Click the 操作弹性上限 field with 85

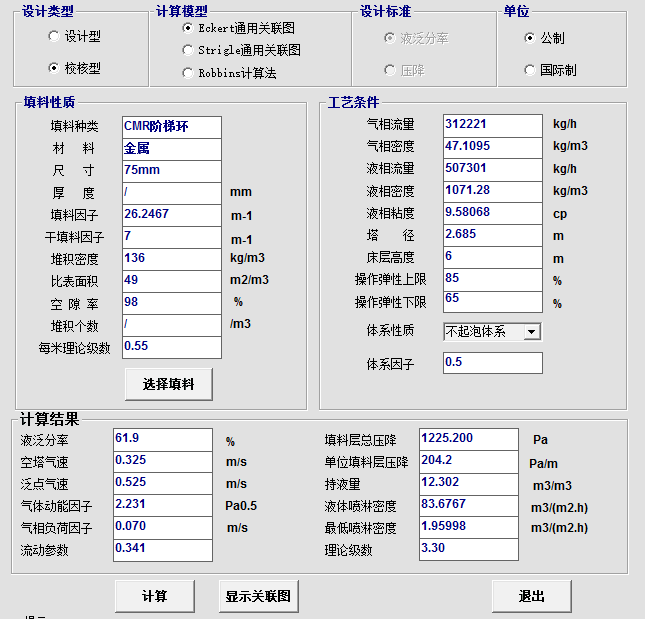(493, 280)
